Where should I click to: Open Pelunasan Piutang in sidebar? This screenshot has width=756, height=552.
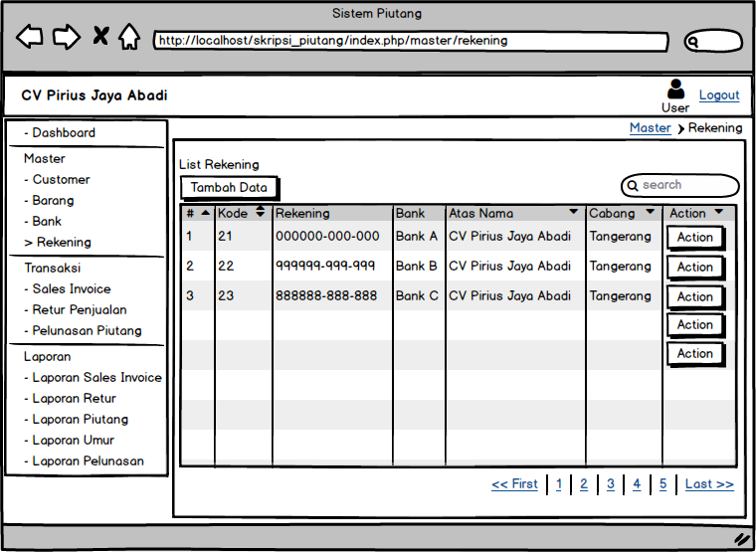coord(83,331)
